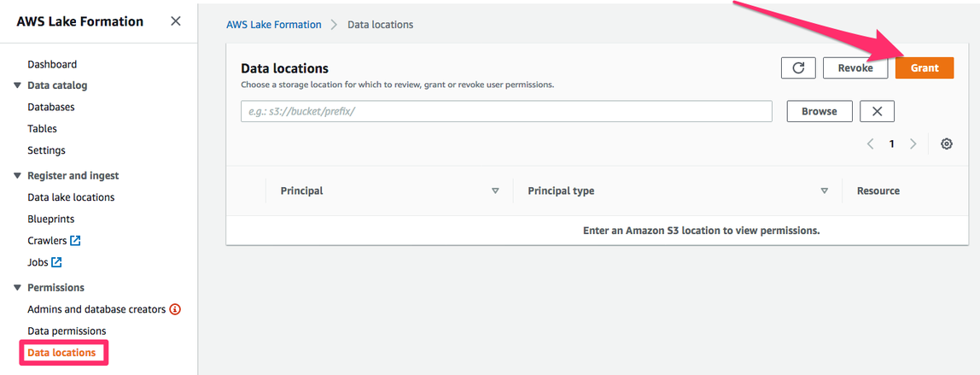Click the Revoke button
This screenshot has width=980, height=375.
tap(855, 68)
